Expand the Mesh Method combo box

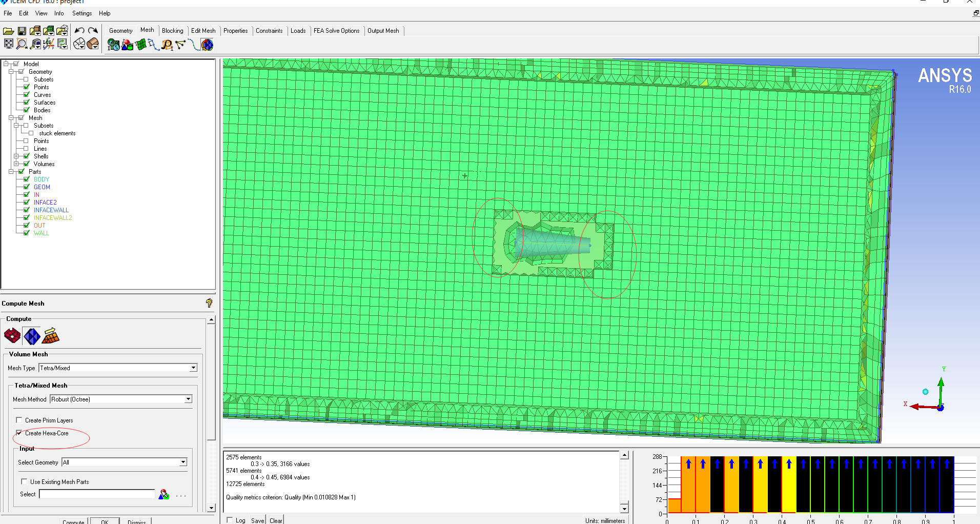point(188,399)
